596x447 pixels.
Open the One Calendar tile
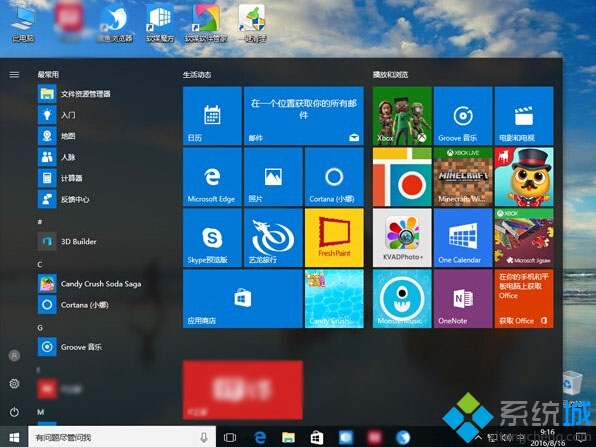coord(463,238)
